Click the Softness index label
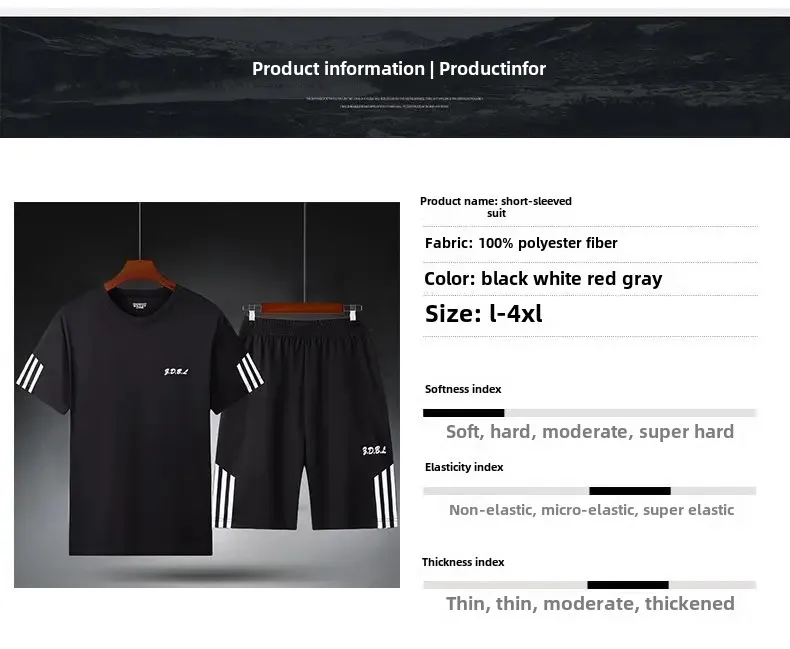The height and width of the screenshot is (649, 790). (x=463, y=389)
